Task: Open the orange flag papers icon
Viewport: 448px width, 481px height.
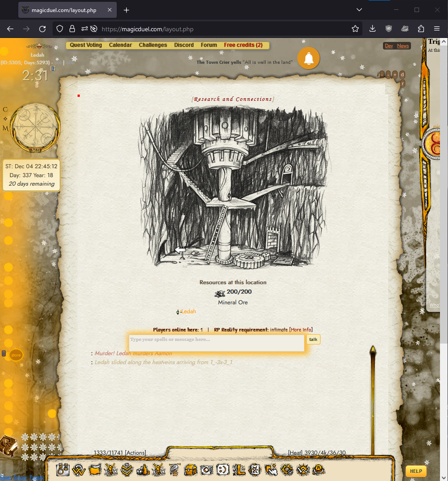Action: coord(95,470)
